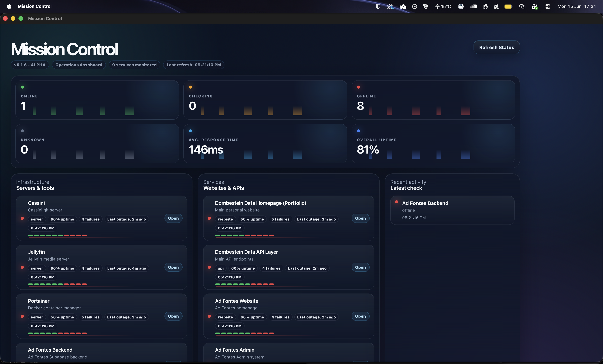Viewport: 603px width, 364px height.
Task: Click the red status dot beside Portainer
Action: coord(22,316)
